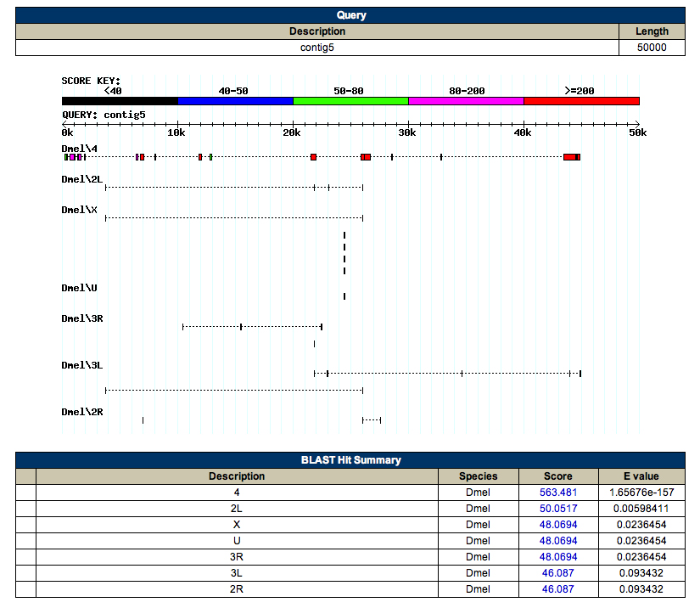Click the Score column header
The height and width of the screenshot is (608, 700).
point(558,476)
